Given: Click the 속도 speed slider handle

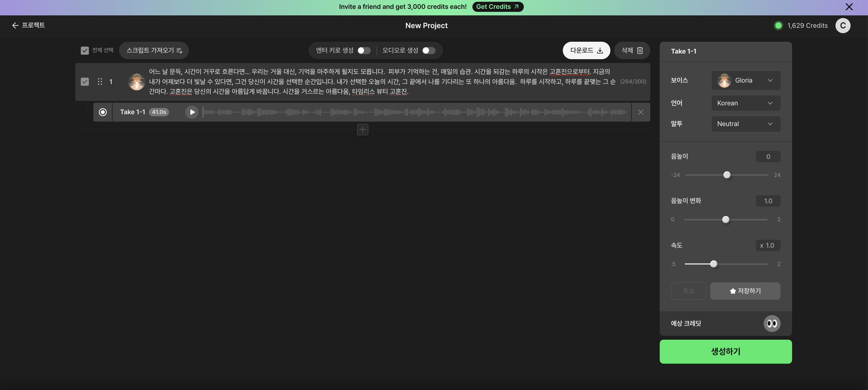Looking at the screenshot, I should click(714, 264).
